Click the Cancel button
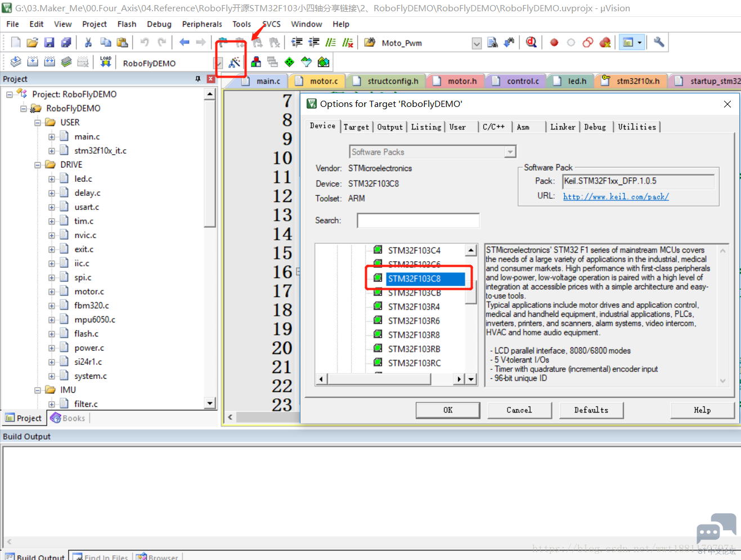The width and height of the screenshot is (741, 560). [519, 410]
